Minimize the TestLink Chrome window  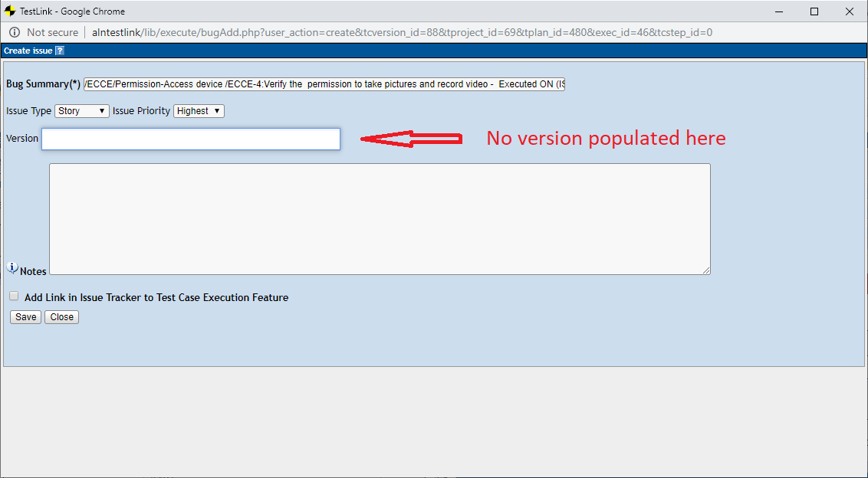(779, 11)
